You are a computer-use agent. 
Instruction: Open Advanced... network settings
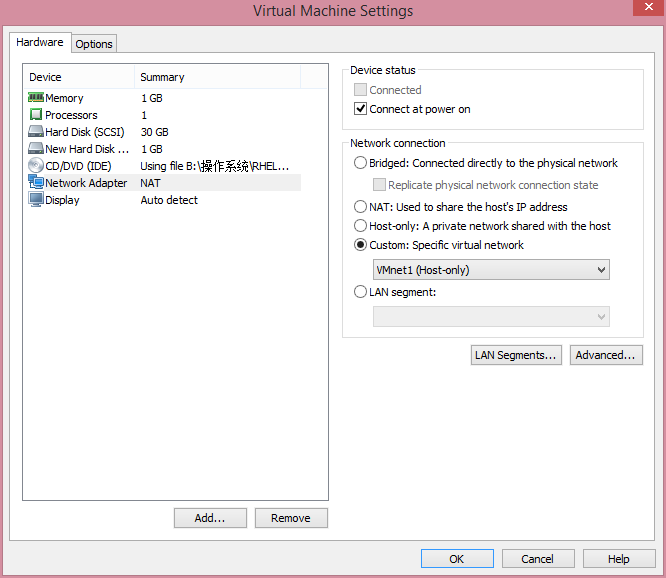(606, 355)
